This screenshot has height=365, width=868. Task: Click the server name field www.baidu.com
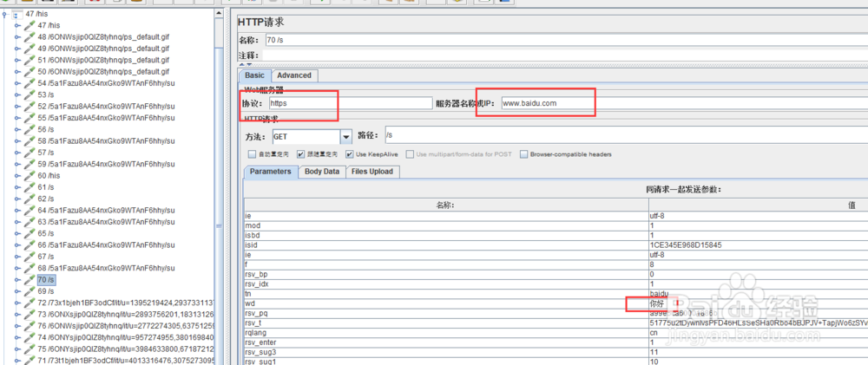684,103
